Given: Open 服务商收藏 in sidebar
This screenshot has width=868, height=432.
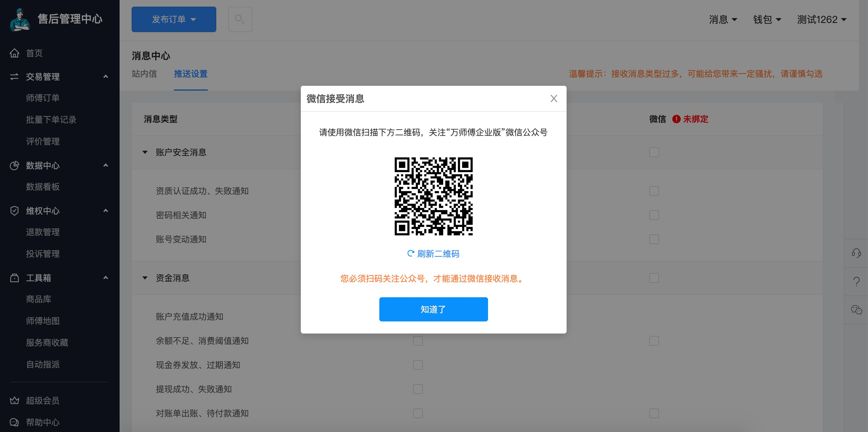Looking at the screenshot, I should (47, 342).
